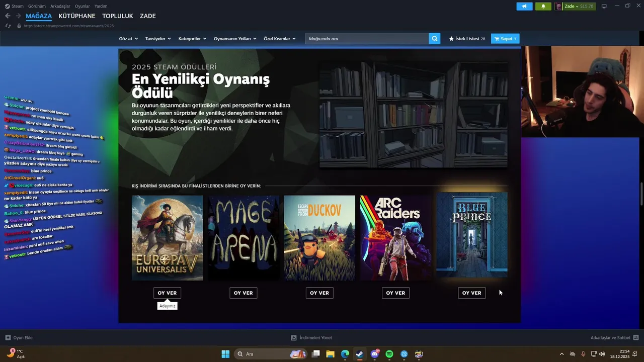This screenshot has height=362, width=644.
Task: Click the taskbar clock showing 21:54
Action: (620, 354)
